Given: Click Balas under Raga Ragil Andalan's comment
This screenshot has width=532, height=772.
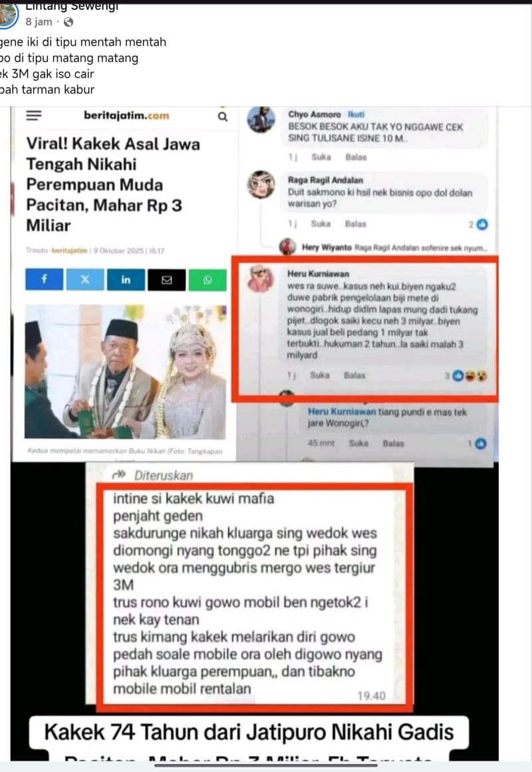Looking at the screenshot, I should pos(355,224).
